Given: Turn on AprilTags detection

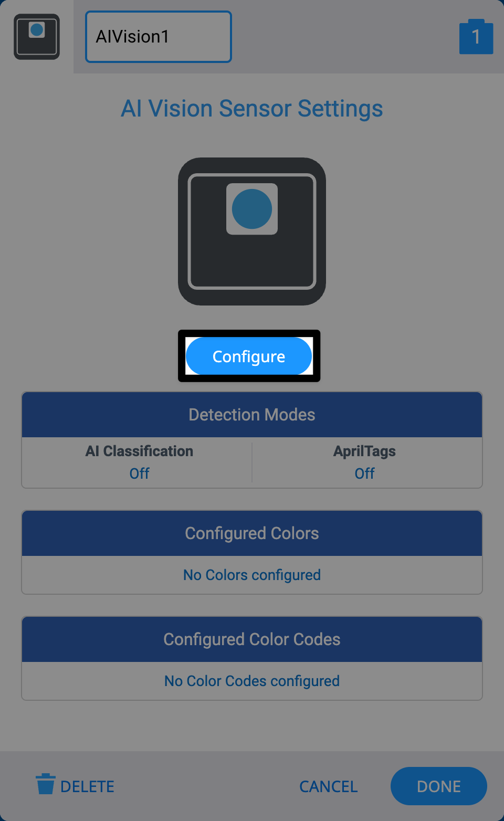Looking at the screenshot, I should (x=365, y=462).
